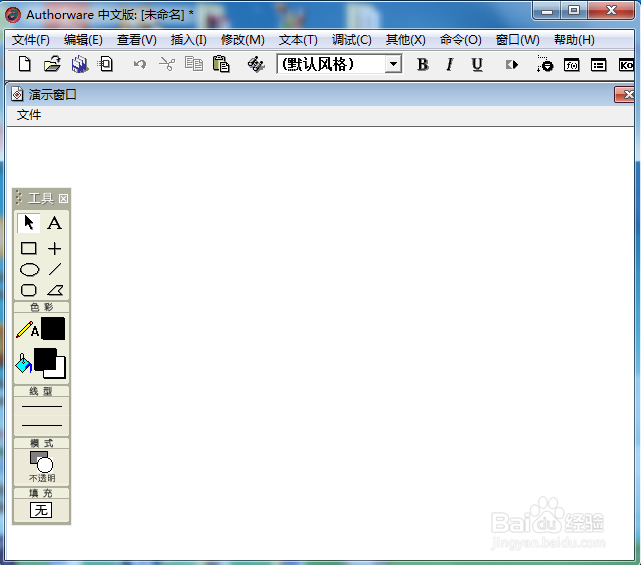
Task: Click the lower line style sample
Action: (x=42, y=425)
